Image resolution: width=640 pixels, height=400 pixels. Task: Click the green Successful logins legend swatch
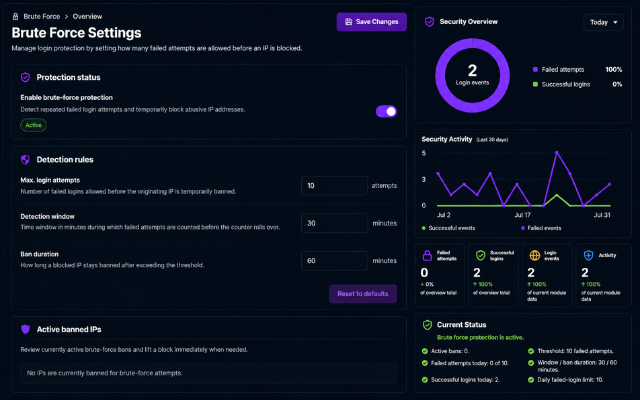535,84
